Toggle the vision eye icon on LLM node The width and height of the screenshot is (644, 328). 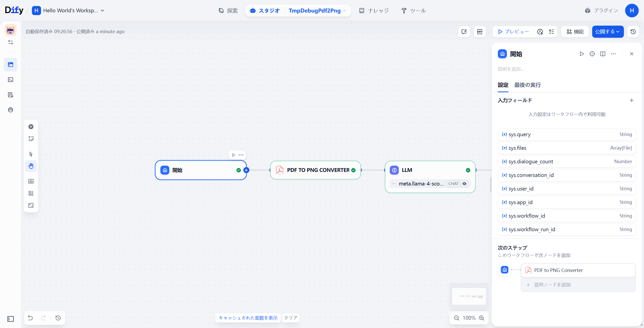[464, 184]
